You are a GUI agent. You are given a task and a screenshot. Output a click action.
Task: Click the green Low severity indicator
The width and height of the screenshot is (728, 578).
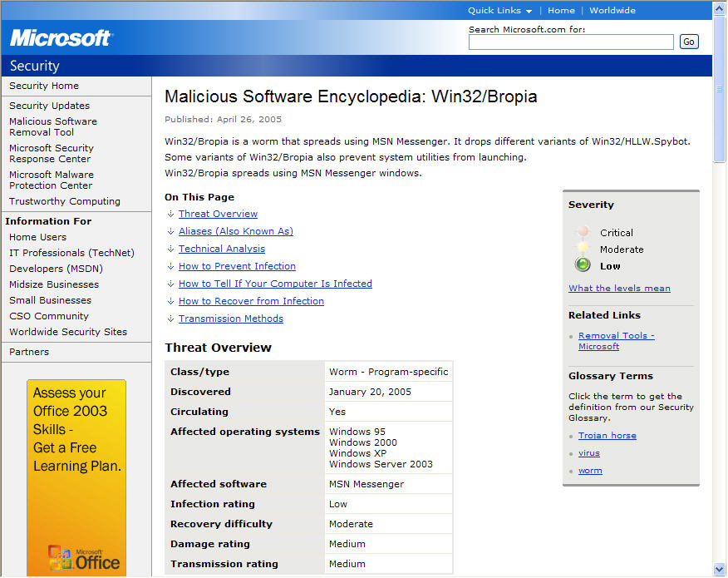click(583, 264)
